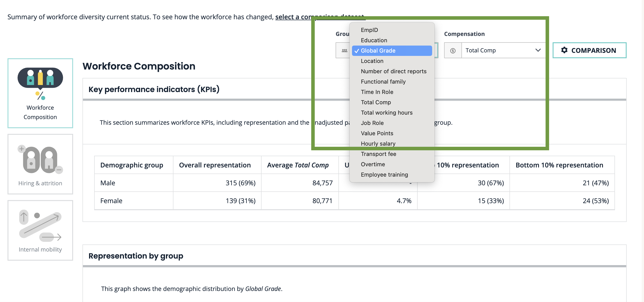This screenshot has width=644, height=302.
Task: Pick the Employee training option
Action: [x=384, y=174]
